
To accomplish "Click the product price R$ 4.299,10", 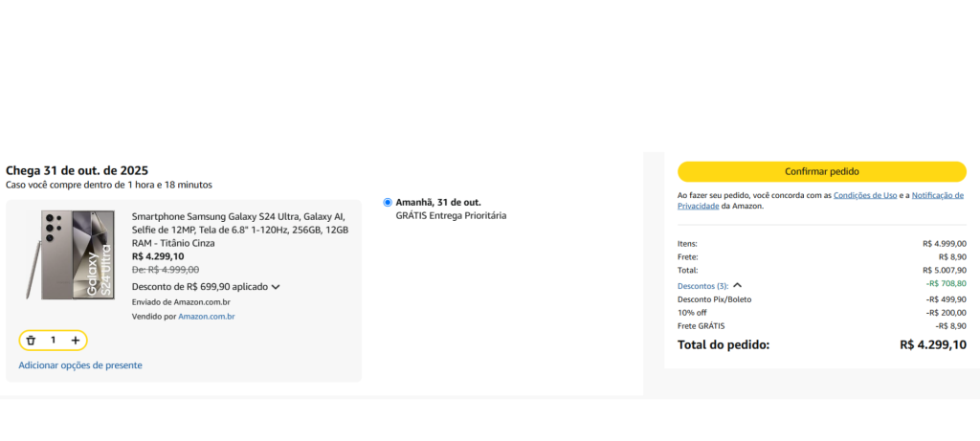I will [158, 256].
